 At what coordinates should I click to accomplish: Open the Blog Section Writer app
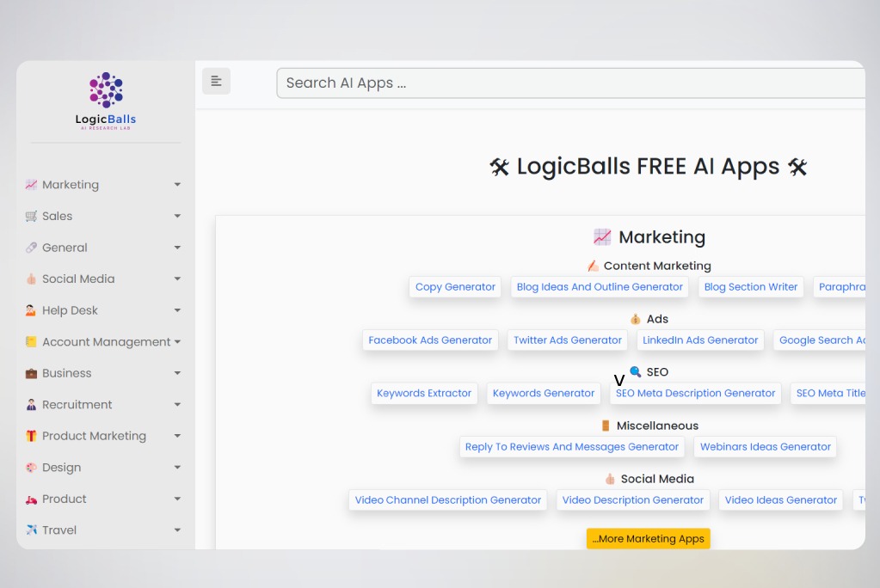pyautogui.click(x=751, y=287)
